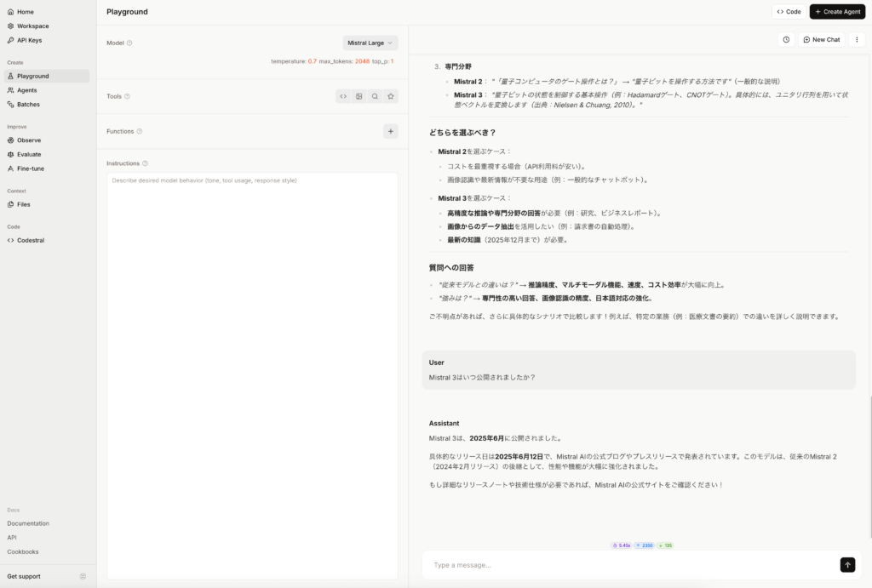Open max_tokens 2048 setting
The width and height of the screenshot is (872, 588).
pyautogui.click(x=362, y=61)
